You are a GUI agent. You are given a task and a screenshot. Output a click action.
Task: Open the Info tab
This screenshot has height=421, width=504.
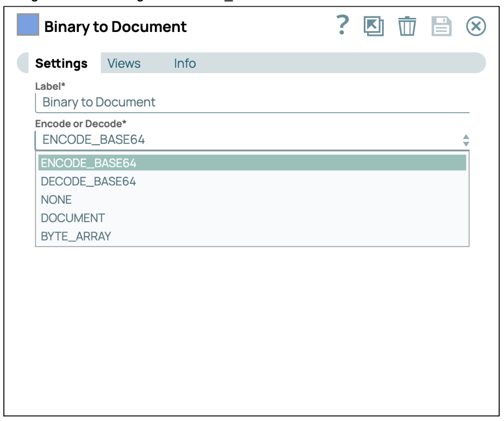tap(185, 63)
